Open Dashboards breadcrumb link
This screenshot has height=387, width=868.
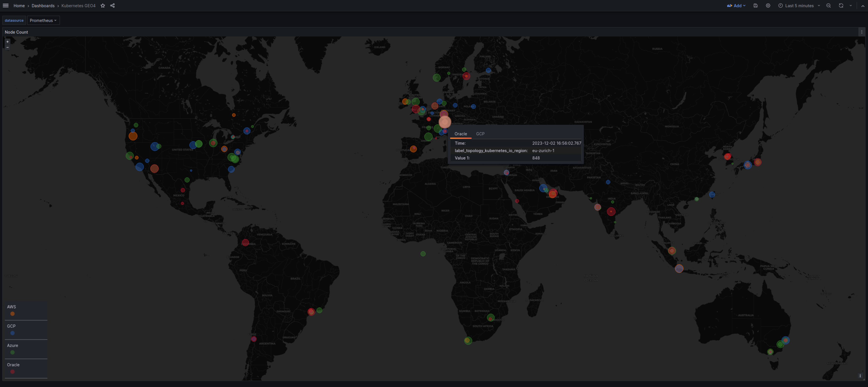(43, 5)
